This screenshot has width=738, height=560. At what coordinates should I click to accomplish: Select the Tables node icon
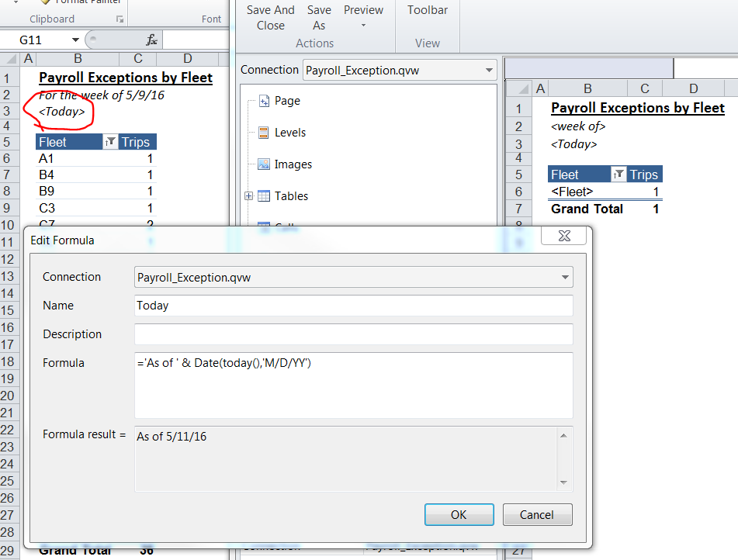coord(264,195)
